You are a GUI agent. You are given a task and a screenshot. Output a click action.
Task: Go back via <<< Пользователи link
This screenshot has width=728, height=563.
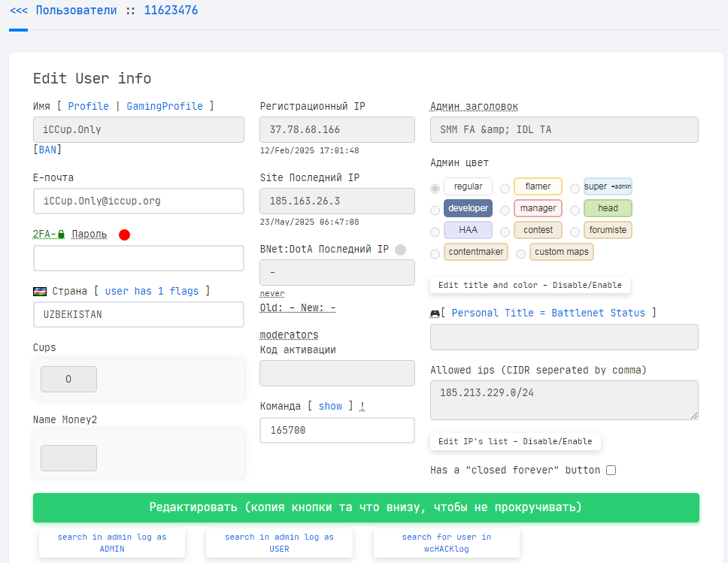[63, 11]
